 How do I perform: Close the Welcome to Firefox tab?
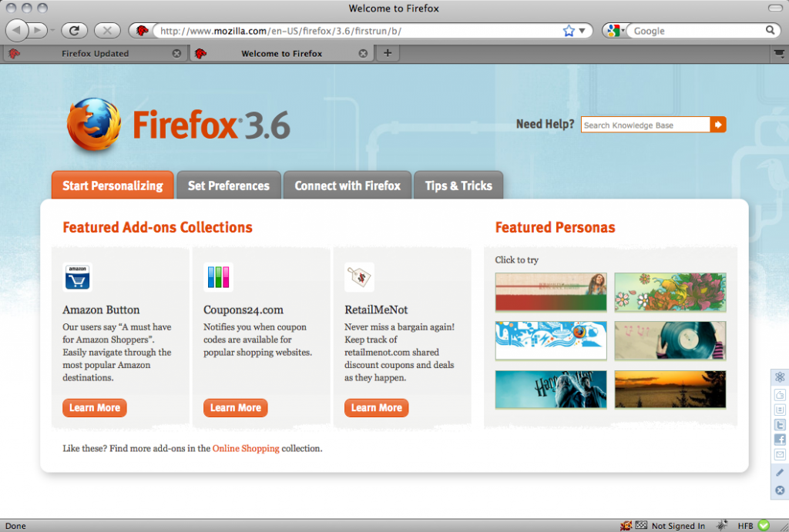pos(363,53)
